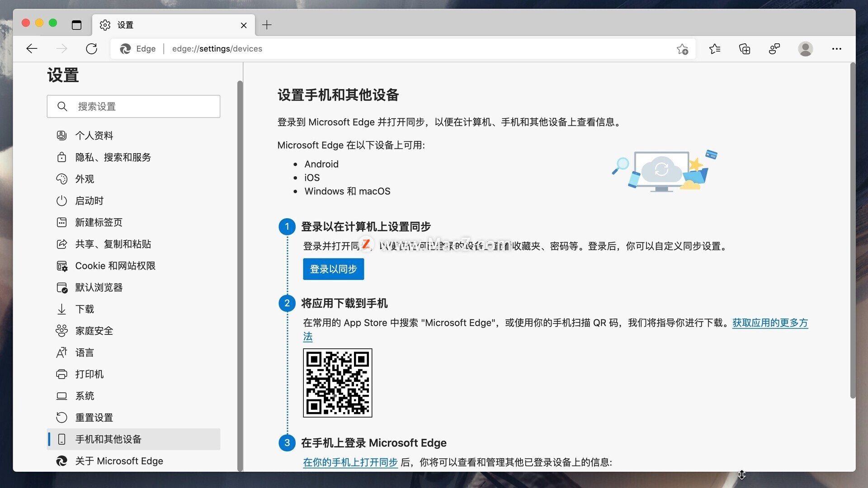Screen dimensions: 868x488
Task: Open 获取应用的更多方法 link
Action: pyautogui.click(x=769, y=322)
